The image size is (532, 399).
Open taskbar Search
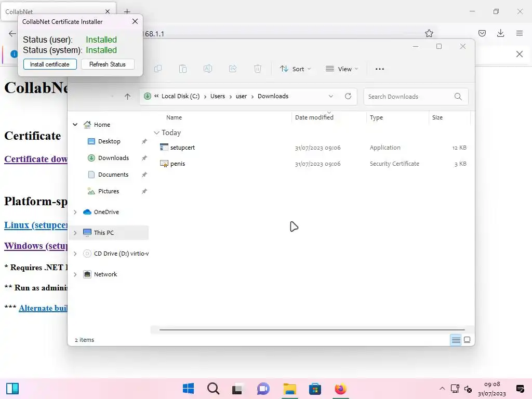214,389
